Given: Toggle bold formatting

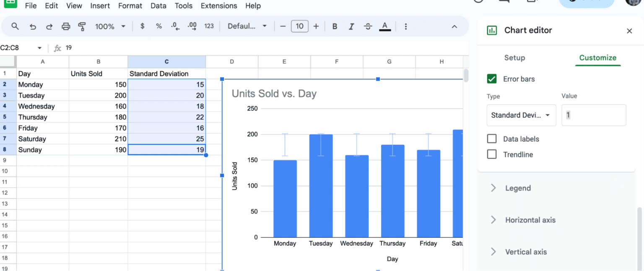Looking at the screenshot, I should 335,26.
